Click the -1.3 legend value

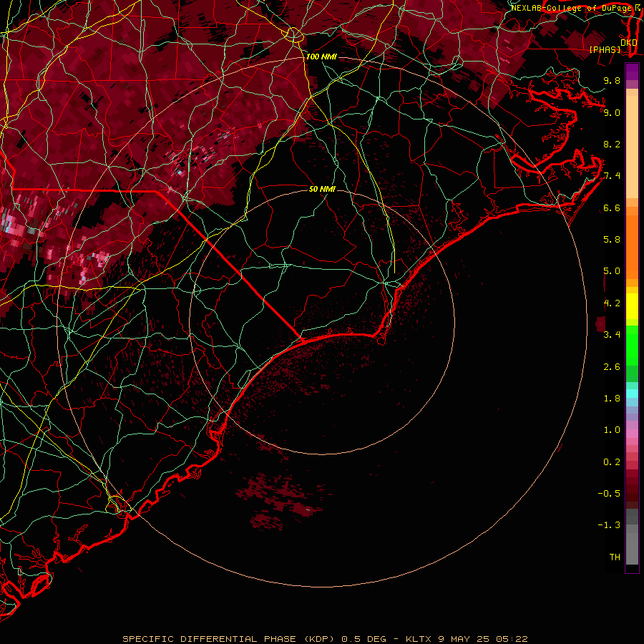[x=609, y=525]
